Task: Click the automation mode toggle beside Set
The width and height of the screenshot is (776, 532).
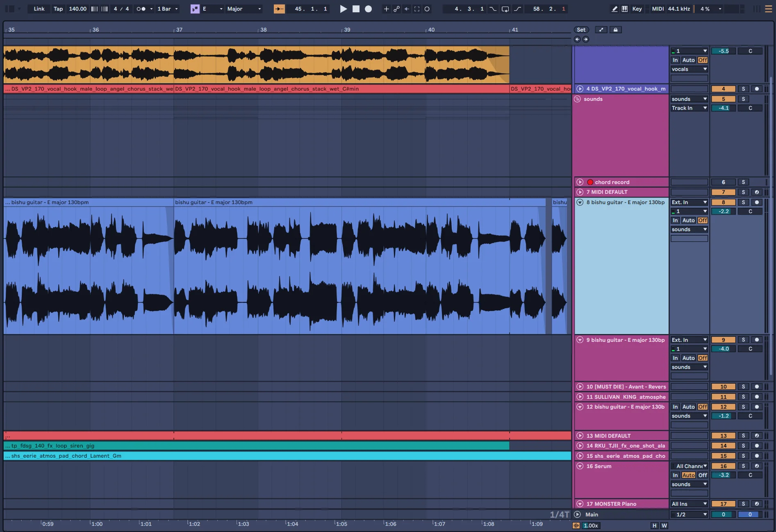Action: [601, 30]
